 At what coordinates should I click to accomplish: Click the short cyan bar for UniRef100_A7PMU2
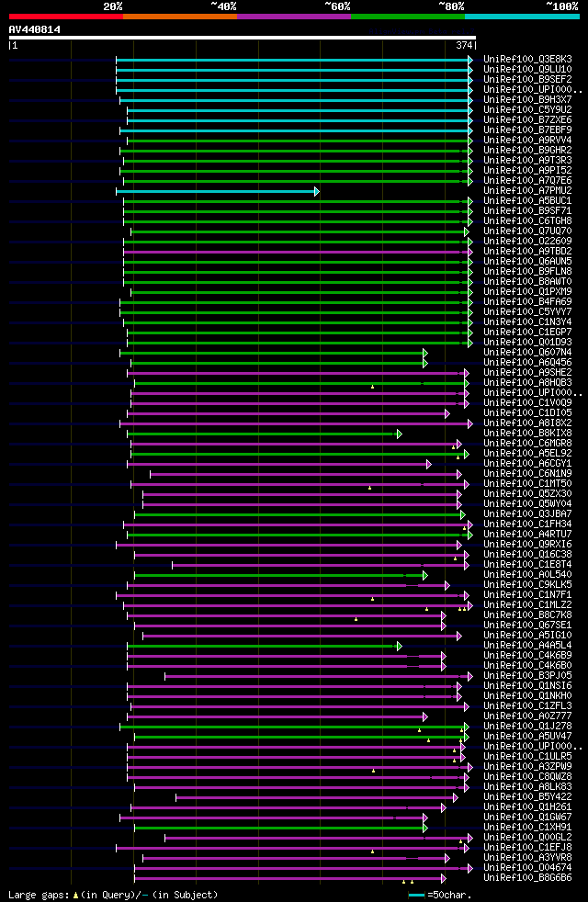click(x=217, y=191)
